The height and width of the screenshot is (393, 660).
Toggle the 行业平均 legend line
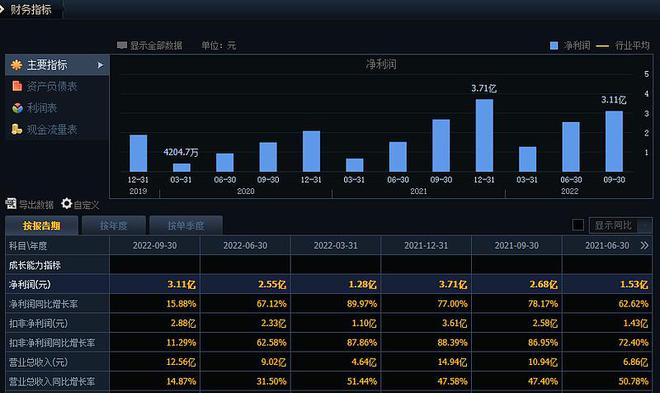click(x=602, y=45)
